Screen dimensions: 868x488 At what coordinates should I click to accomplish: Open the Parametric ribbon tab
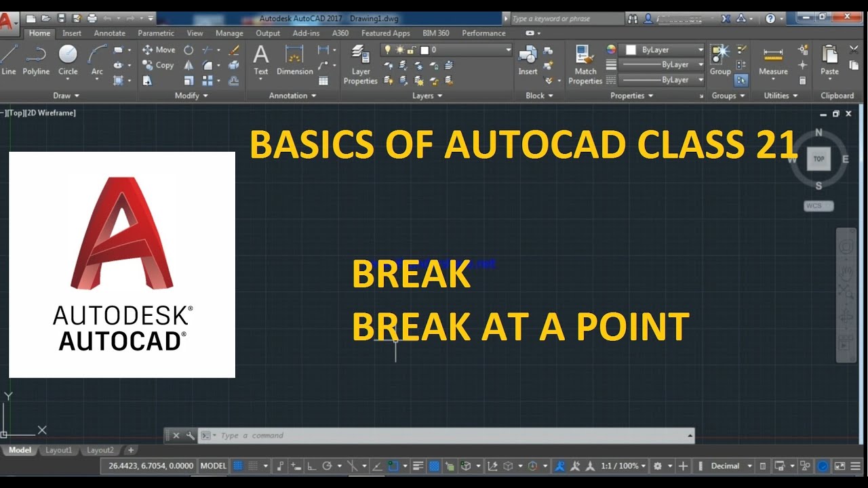pyautogui.click(x=156, y=33)
